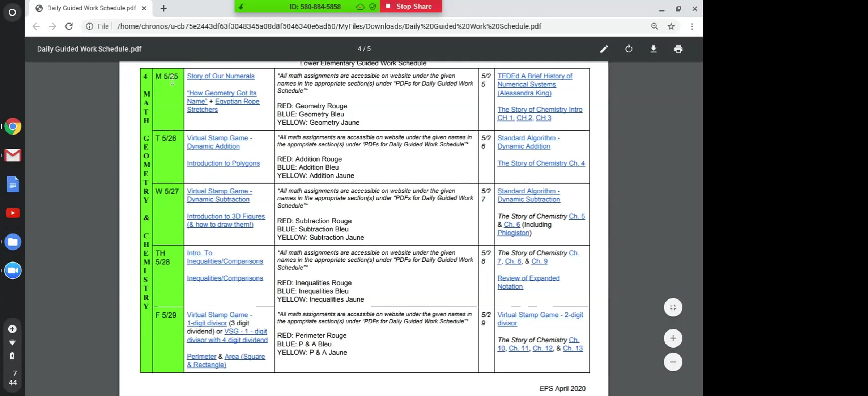Open the page number indicator 4 / 5
The image size is (868, 396).
pyautogui.click(x=364, y=49)
